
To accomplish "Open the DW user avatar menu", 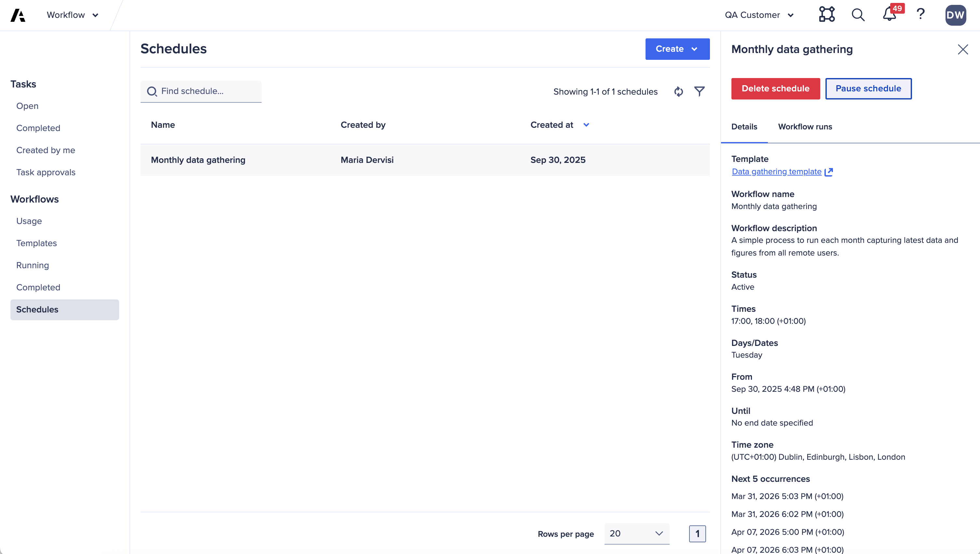I will coord(955,15).
